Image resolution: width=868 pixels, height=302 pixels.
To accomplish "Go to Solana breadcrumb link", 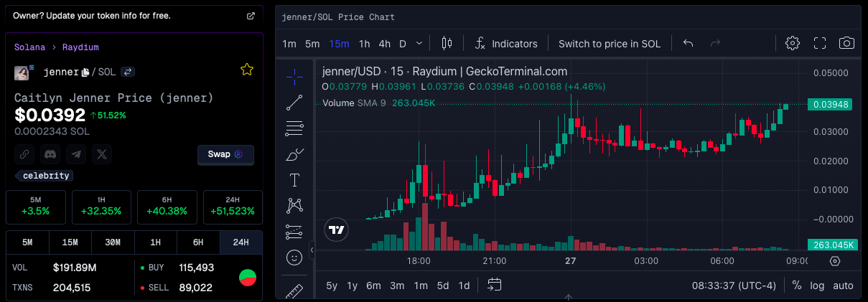I will coord(29,47).
